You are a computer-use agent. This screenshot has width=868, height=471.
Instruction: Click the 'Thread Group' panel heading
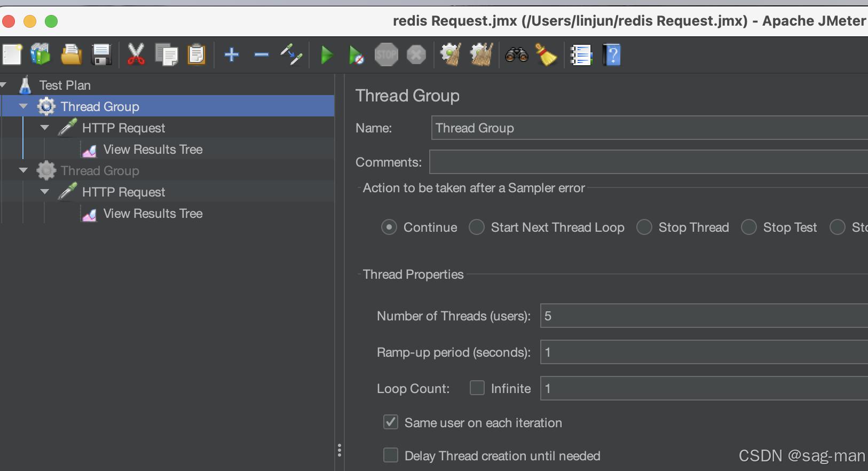pos(407,96)
